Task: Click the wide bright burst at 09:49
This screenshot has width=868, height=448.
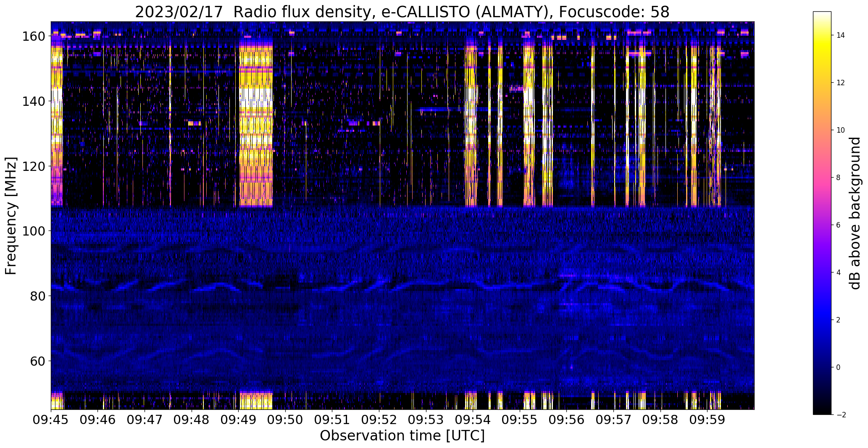Action: [x=256, y=126]
